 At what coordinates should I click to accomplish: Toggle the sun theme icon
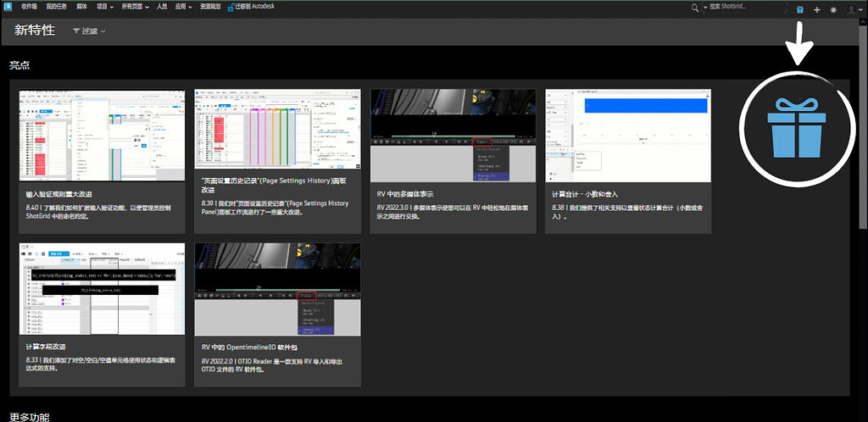click(x=833, y=9)
